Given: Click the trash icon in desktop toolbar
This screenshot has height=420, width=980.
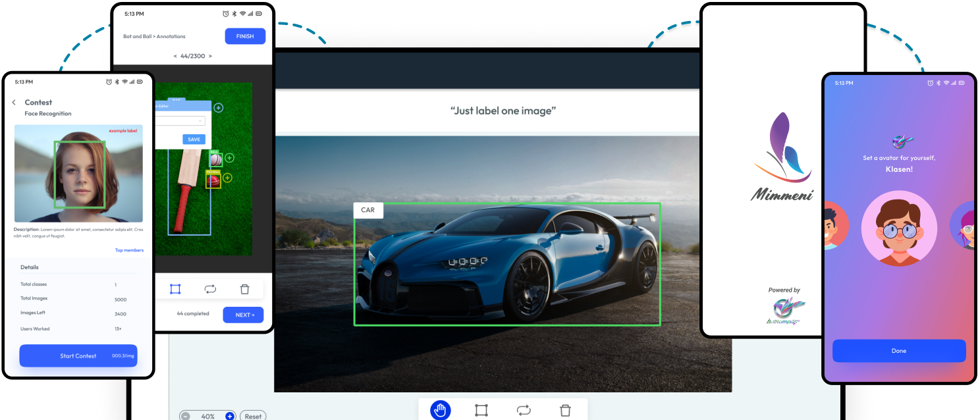Looking at the screenshot, I should (x=565, y=411).
